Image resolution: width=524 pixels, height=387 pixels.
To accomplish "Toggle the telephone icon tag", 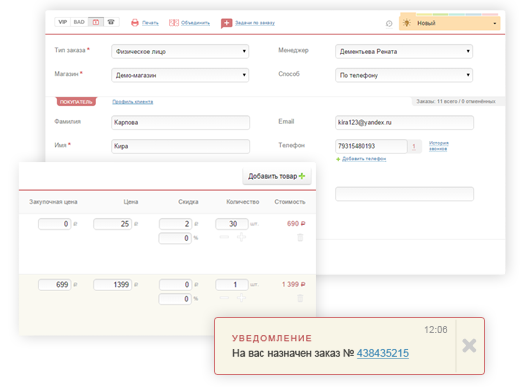I will pos(111,22).
